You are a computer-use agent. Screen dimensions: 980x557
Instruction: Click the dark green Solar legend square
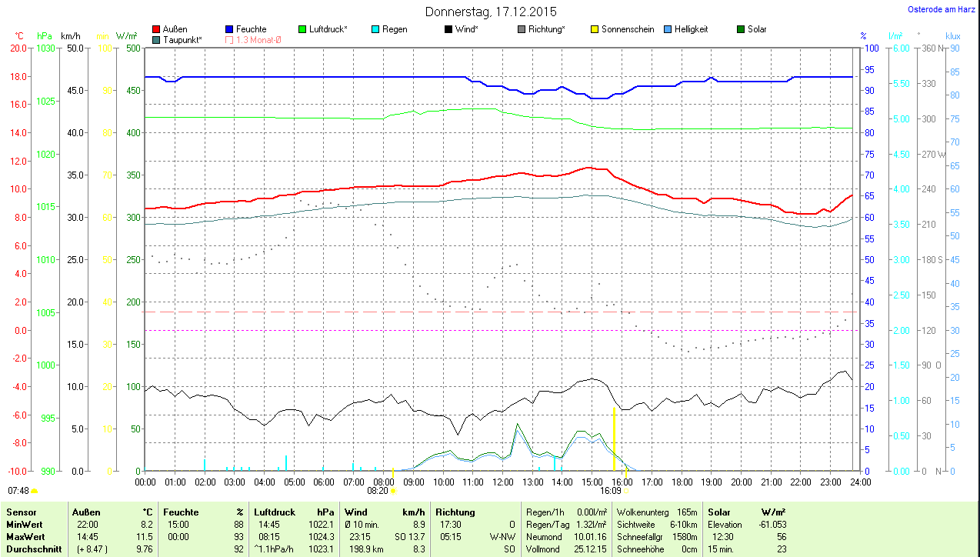pyautogui.click(x=741, y=29)
